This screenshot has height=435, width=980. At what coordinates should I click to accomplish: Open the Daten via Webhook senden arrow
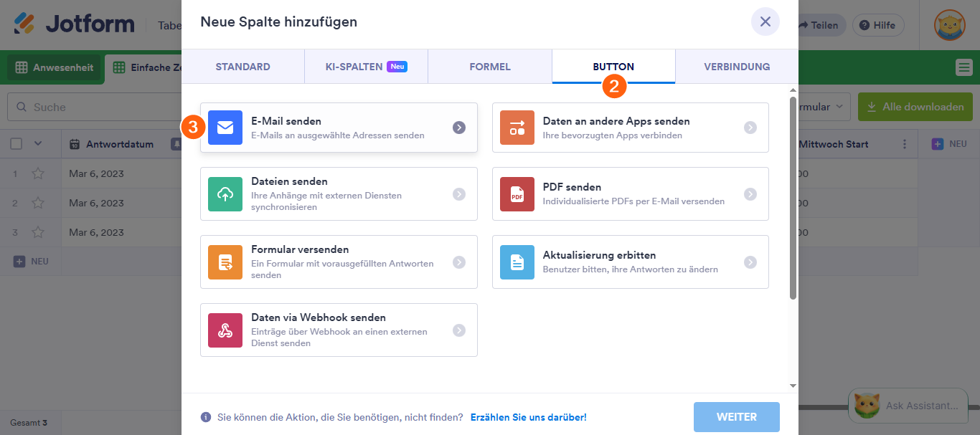point(459,330)
